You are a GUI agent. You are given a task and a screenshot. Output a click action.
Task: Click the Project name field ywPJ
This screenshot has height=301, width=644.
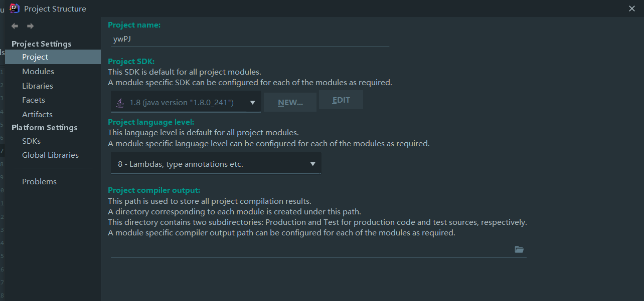250,39
